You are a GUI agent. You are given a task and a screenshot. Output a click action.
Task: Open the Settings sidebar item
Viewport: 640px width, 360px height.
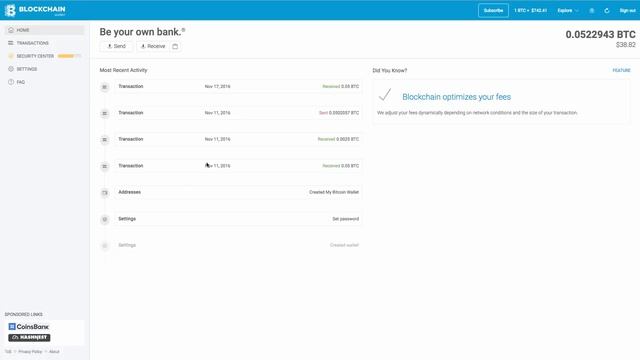tap(44, 69)
